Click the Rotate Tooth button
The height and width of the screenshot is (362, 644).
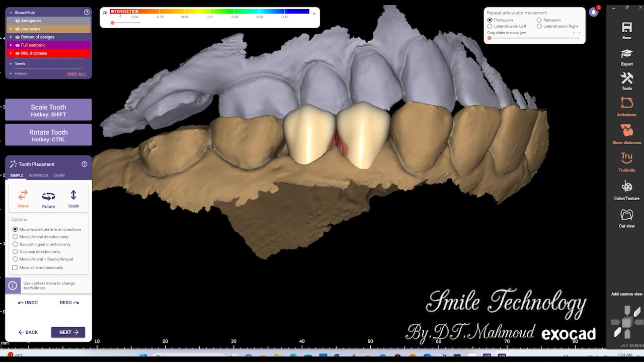(48, 135)
